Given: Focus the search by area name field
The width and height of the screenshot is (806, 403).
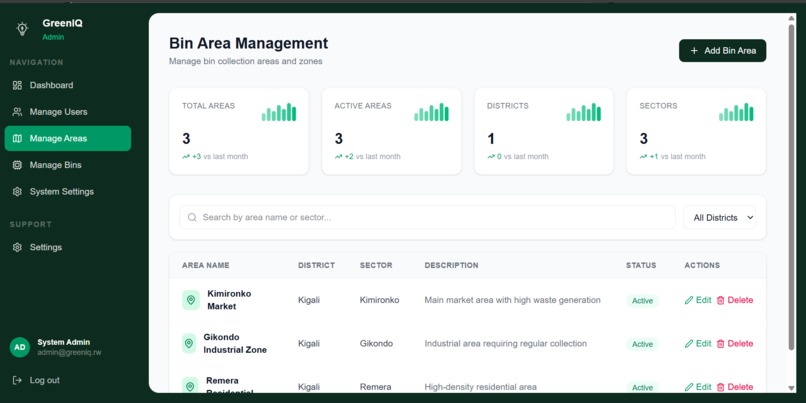Looking at the screenshot, I should coord(427,217).
